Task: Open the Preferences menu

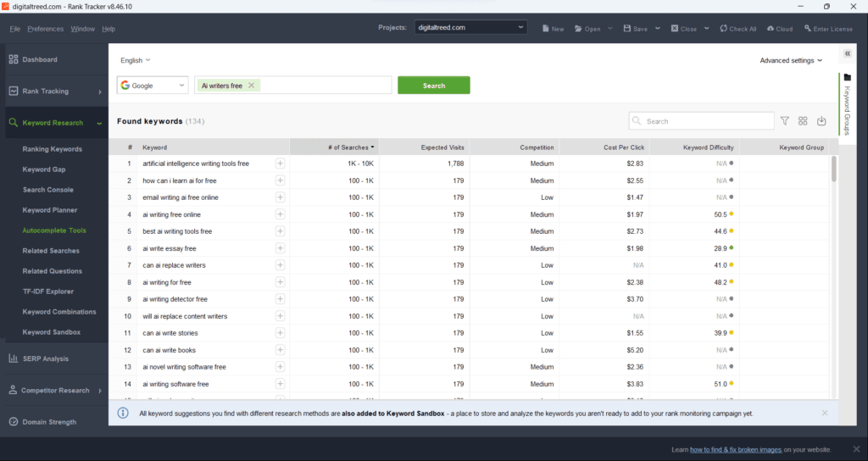Action: pyautogui.click(x=45, y=29)
